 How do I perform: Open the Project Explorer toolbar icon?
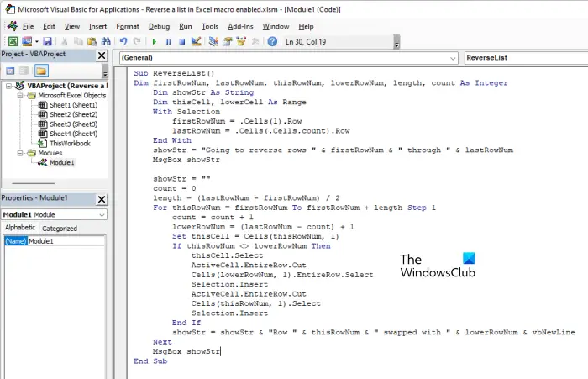[x=213, y=41]
